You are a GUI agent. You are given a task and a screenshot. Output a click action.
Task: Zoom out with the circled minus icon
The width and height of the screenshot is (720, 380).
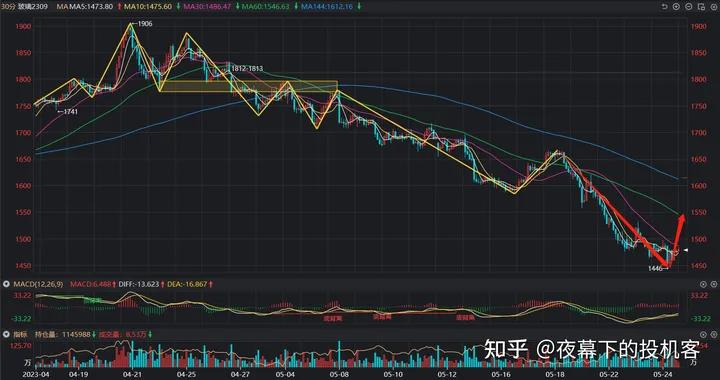pyautogui.click(x=688, y=6)
